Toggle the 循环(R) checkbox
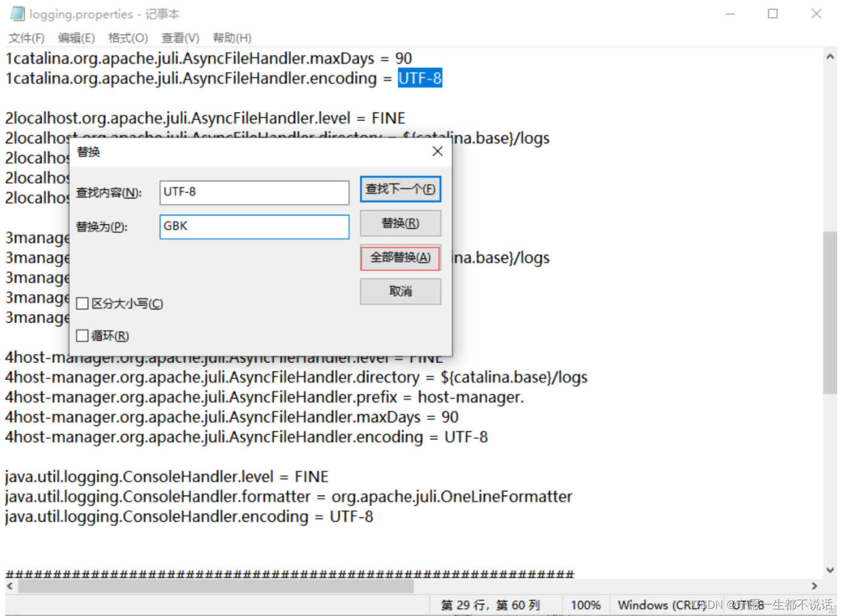 coord(83,336)
